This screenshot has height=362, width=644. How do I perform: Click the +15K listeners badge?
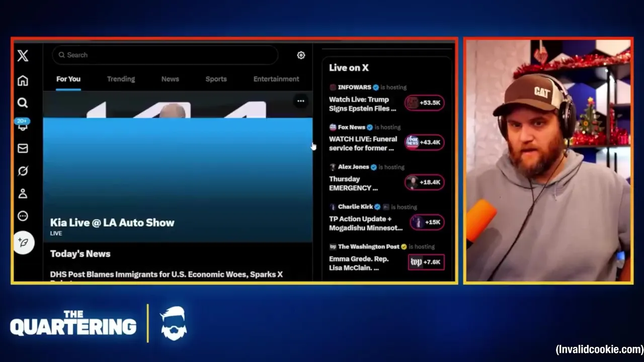point(427,222)
